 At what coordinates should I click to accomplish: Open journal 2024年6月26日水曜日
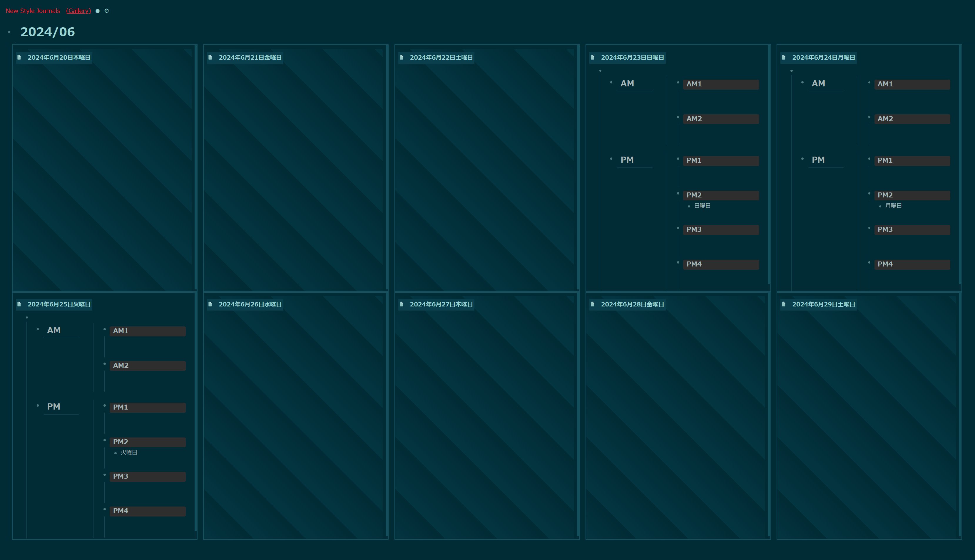(250, 304)
